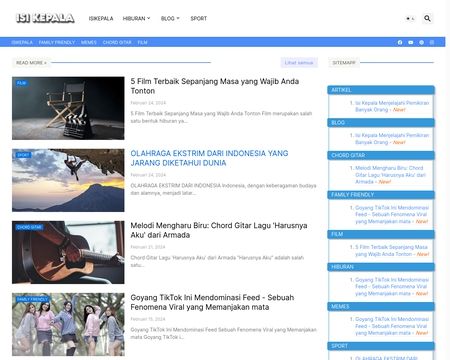
Task: Open Goyang TikTok link under FAMILY FRIENDLY
Action: [392, 214]
